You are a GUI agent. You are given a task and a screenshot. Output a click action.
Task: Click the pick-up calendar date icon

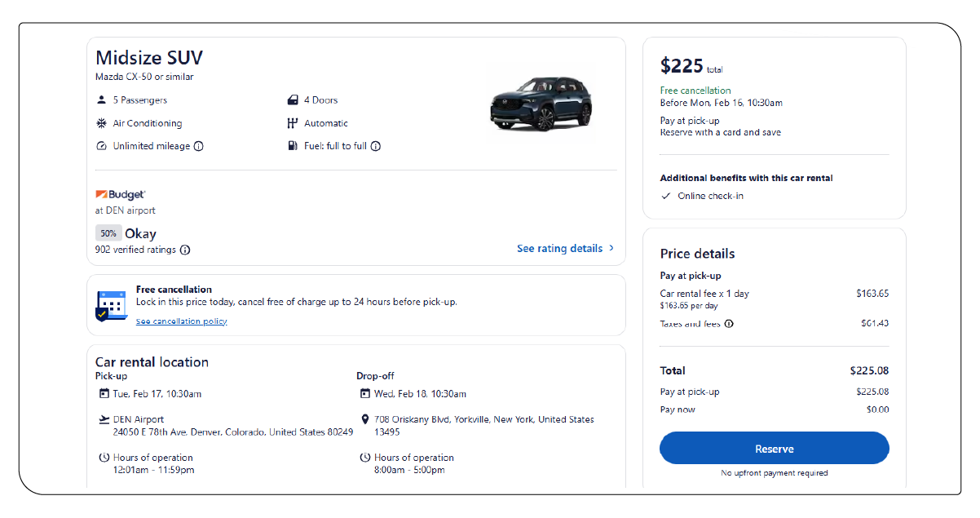104,394
